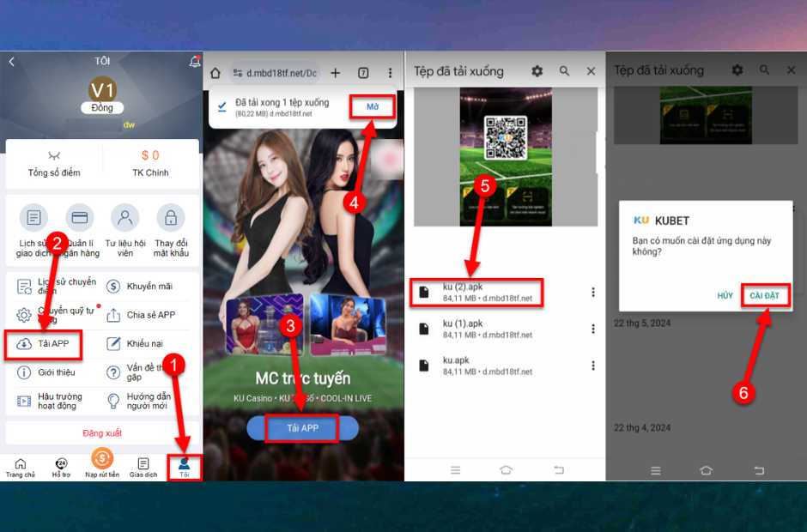The width and height of the screenshot is (807, 532).
Task: Select Chia sẻ APP entry
Action: coord(142,315)
